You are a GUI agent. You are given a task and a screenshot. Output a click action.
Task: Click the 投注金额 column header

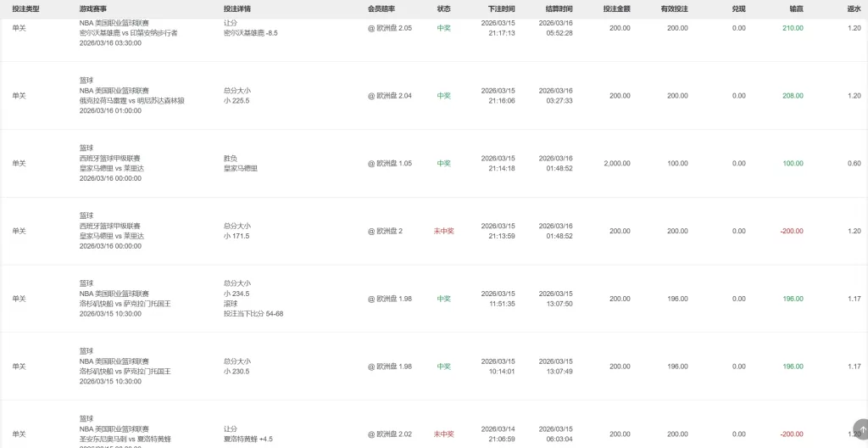pos(616,8)
